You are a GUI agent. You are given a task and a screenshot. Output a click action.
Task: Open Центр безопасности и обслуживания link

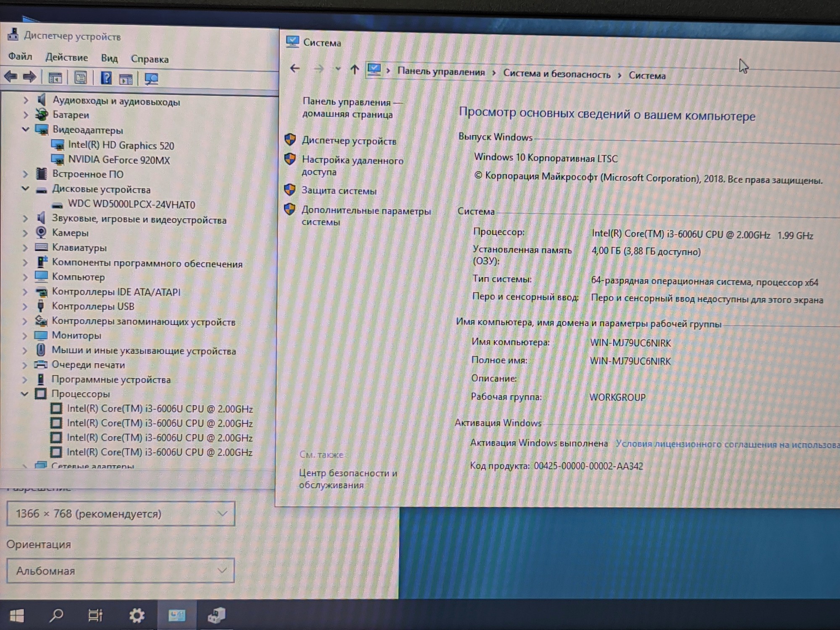[x=348, y=479]
